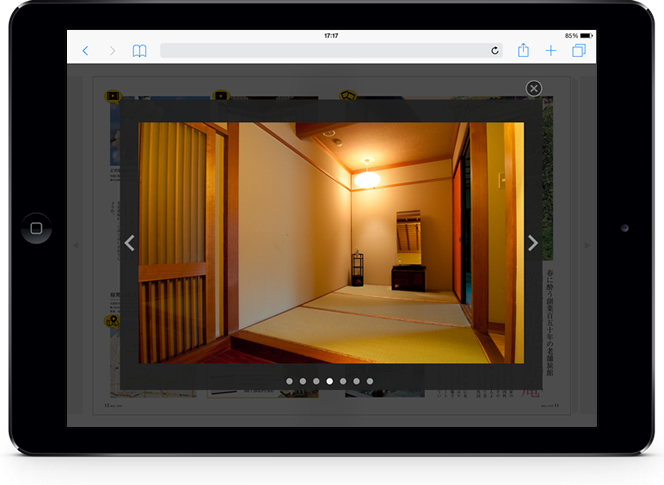The height and width of the screenshot is (485, 664).
Task: Open the Safari share sheet icon
Action: click(523, 50)
